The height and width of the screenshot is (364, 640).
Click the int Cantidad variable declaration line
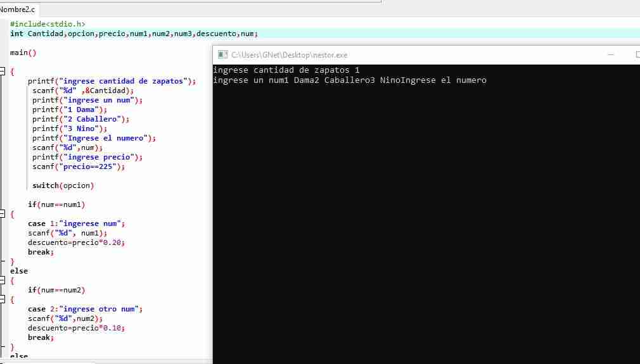[x=134, y=34]
